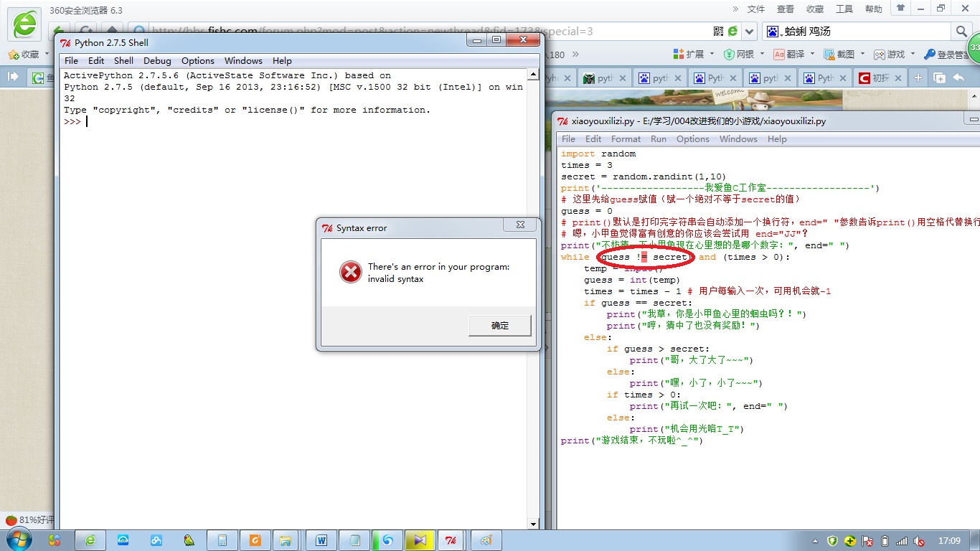This screenshot has width=980, height=551.
Task: Click the 确定 button in Syntax error dialog
Action: 499,326
